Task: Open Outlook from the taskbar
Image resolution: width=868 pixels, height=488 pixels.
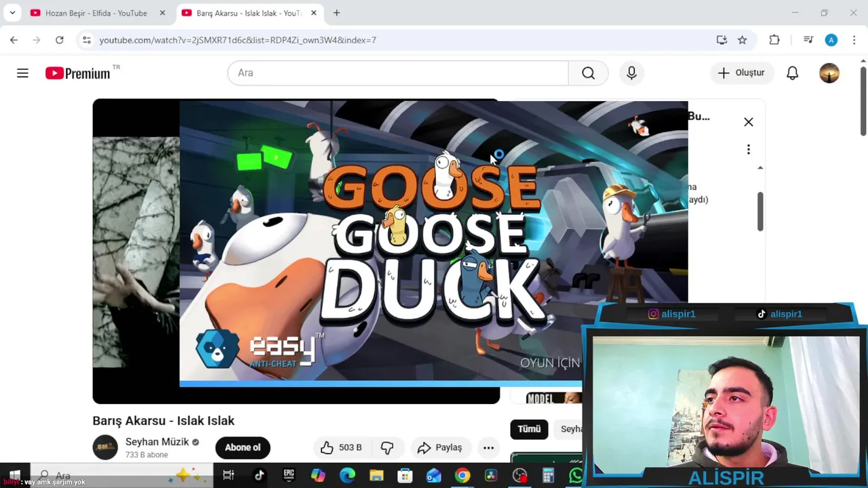Action: [x=434, y=476]
